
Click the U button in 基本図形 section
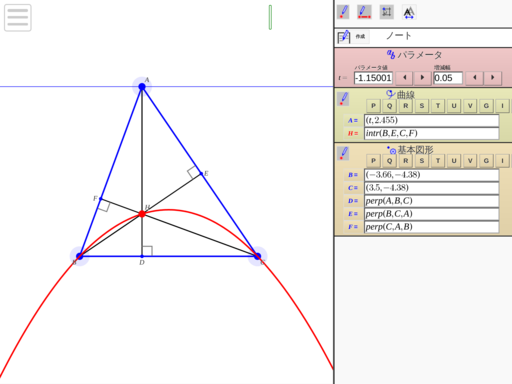click(454, 161)
